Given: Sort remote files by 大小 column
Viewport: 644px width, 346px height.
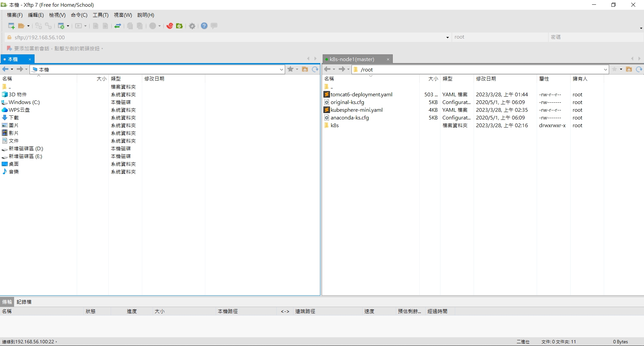Looking at the screenshot, I should (x=430, y=79).
